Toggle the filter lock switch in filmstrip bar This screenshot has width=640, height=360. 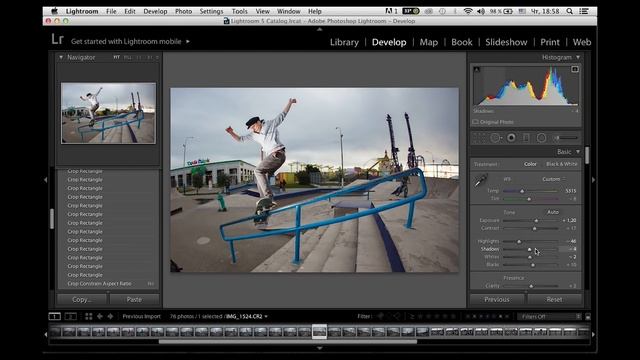tap(588, 316)
